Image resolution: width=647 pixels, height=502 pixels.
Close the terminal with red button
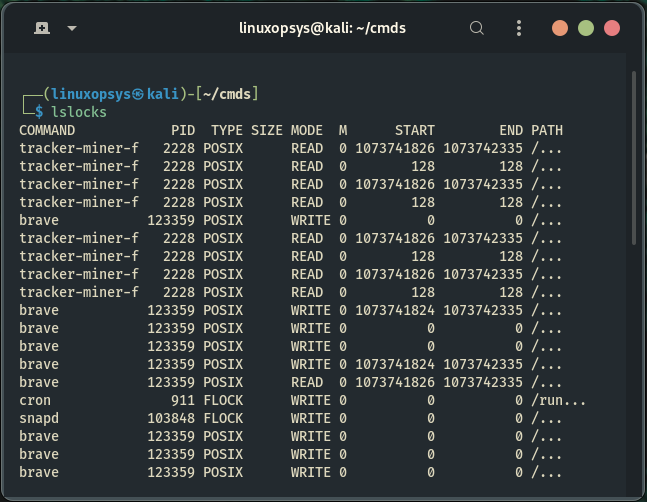click(612, 28)
